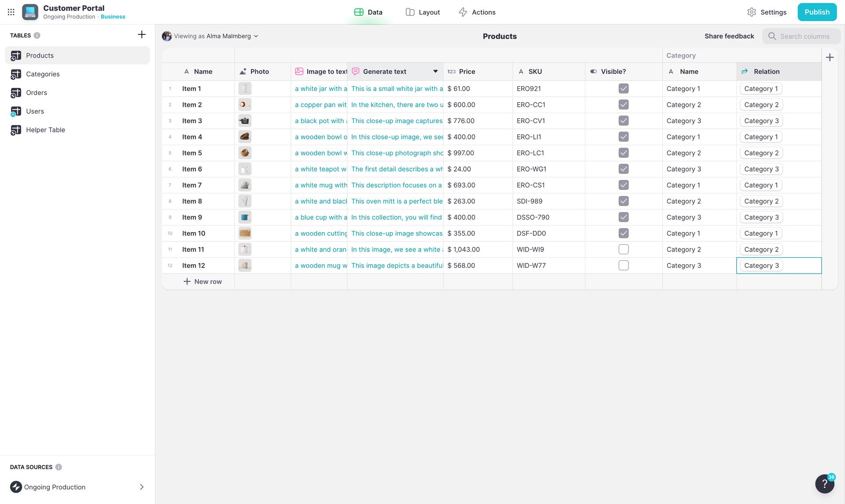Screen dimensions: 845x504
Task: Click the Publish button
Action: 817,12
